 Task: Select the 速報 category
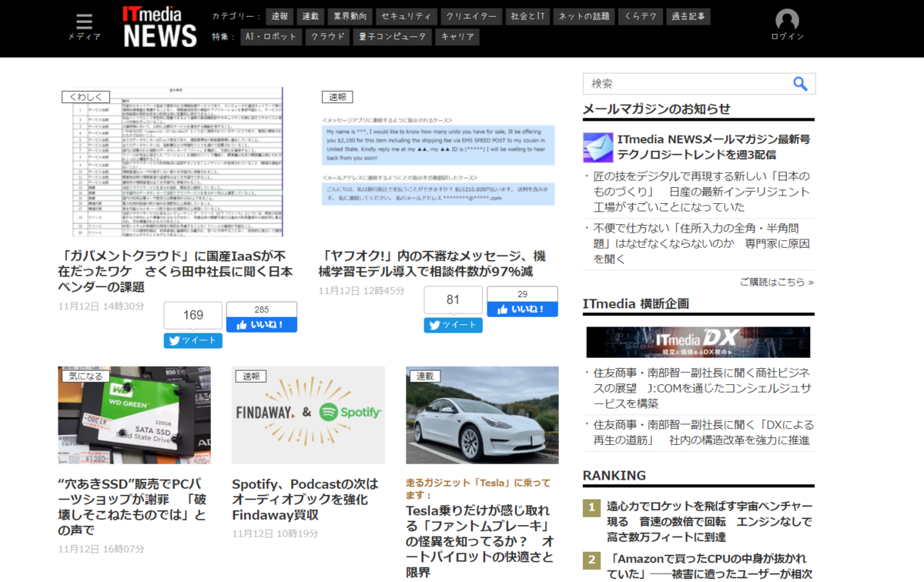280,17
